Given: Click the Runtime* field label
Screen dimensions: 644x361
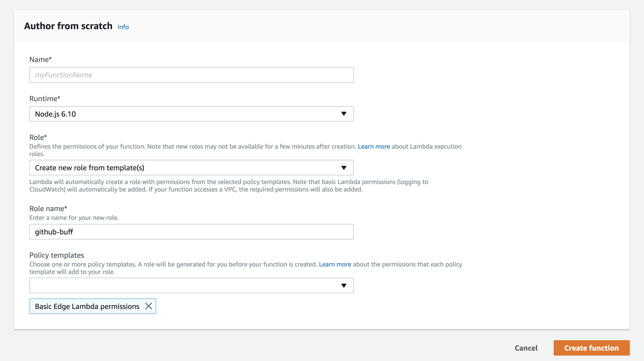Looking at the screenshot, I should coord(45,99).
